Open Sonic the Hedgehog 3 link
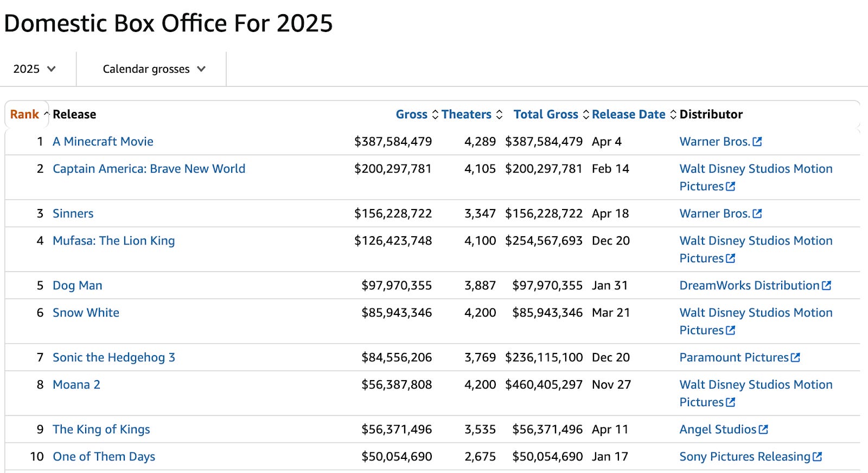Viewport: 868px width, 473px height. (114, 357)
